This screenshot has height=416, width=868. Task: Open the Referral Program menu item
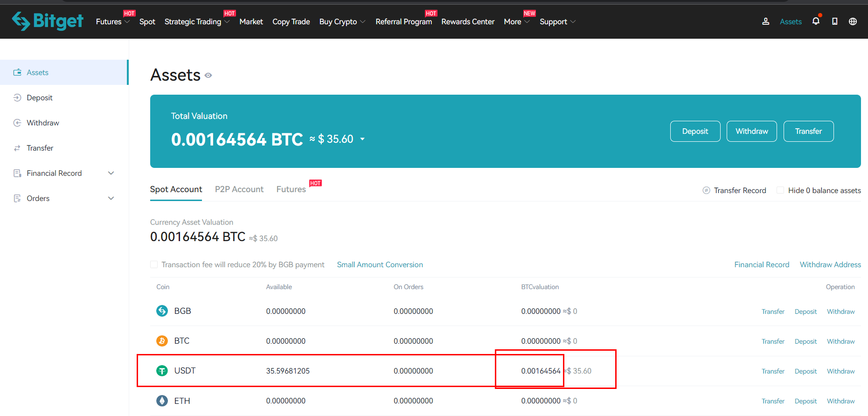click(403, 21)
